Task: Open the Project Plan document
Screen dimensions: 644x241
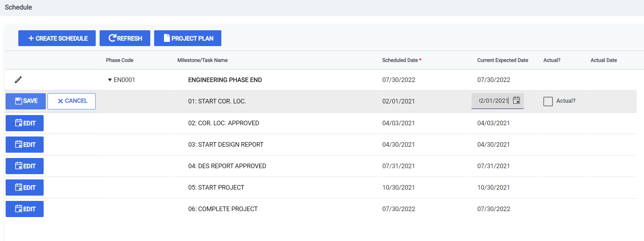Action: 188,38
